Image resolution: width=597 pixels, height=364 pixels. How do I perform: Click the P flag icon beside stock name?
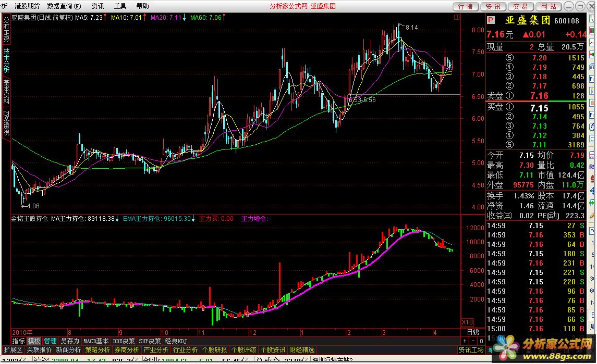(491, 20)
